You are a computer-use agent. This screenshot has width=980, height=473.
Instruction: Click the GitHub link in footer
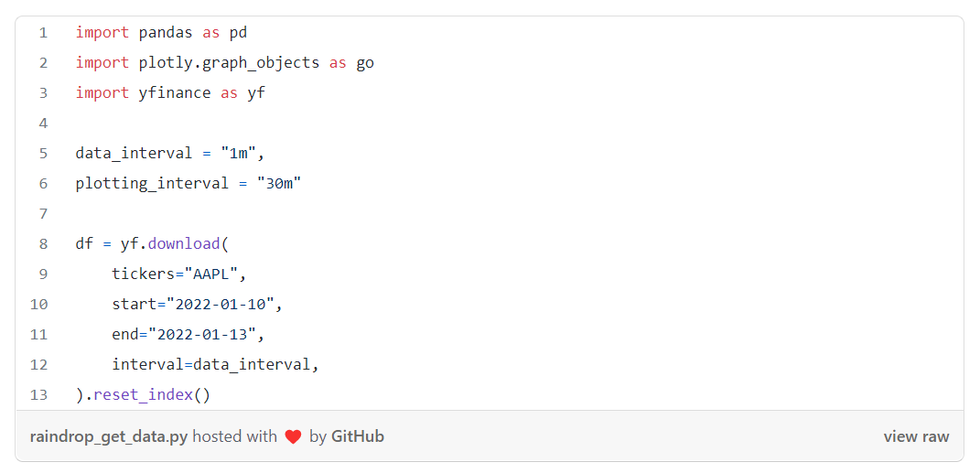coord(357,436)
